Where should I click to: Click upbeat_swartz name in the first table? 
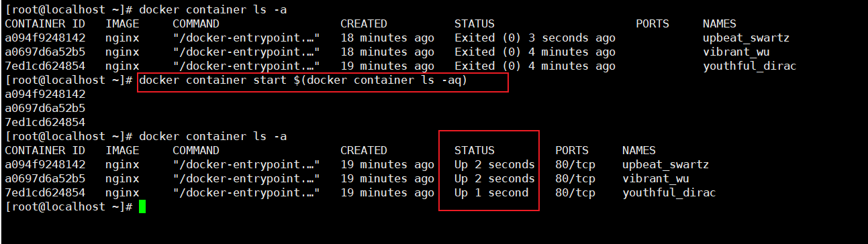tap(746, 38)
